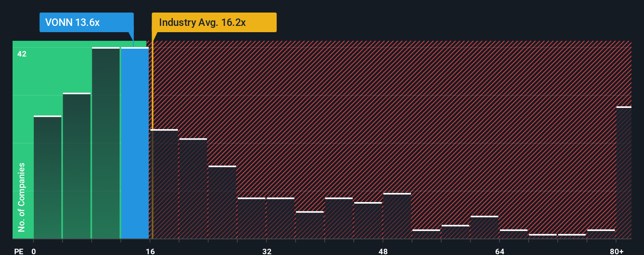This screenshot has height=255, width=644.
Task: Click the bar starting at PE 32
Action: 281,218
